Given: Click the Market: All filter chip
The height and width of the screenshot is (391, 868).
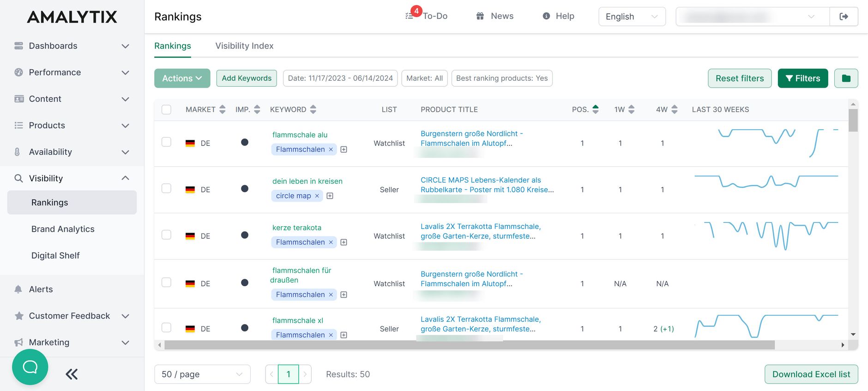Looking at the screenshot, I should click(424, 78).
